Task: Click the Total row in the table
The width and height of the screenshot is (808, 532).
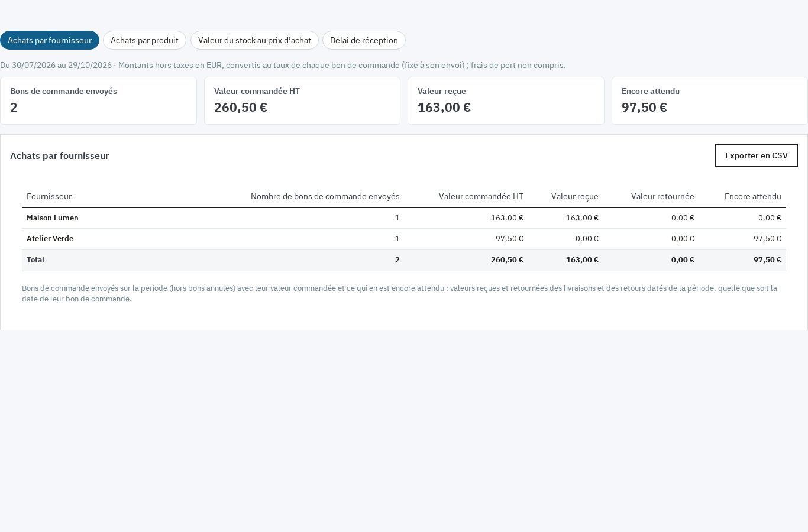Action: (x=404, y=260)
